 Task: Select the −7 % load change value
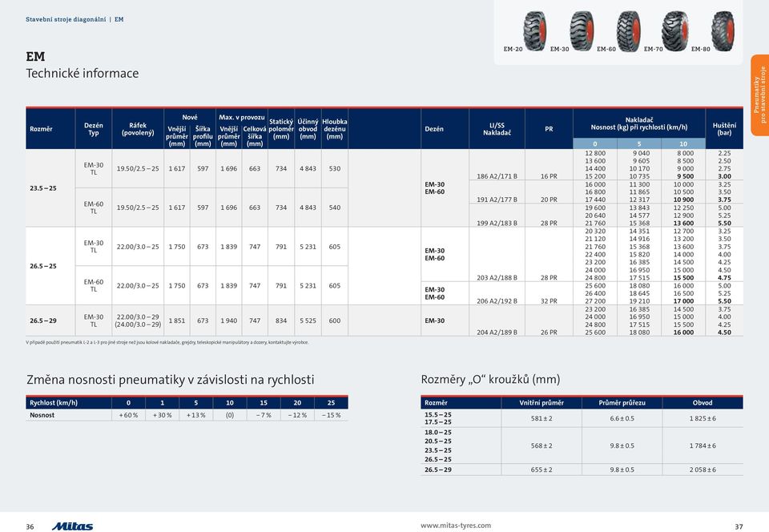click(264, 415)
